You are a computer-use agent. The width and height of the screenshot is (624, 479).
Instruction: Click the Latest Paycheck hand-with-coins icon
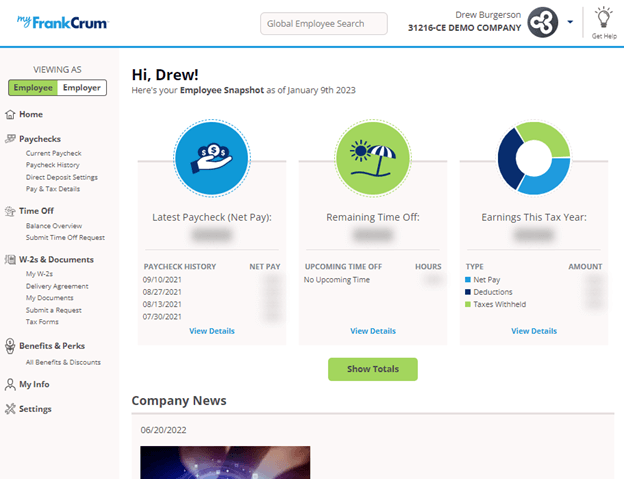212,158
